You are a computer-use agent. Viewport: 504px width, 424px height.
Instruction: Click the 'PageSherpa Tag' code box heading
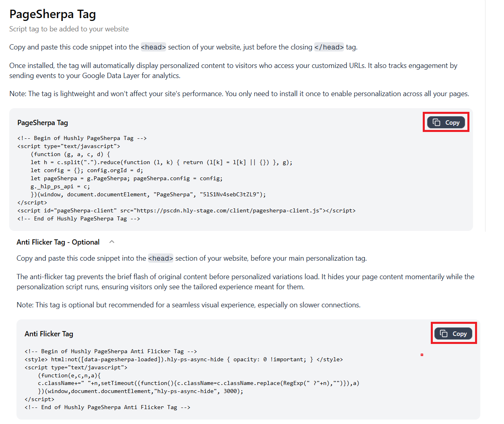click(43, 123)
